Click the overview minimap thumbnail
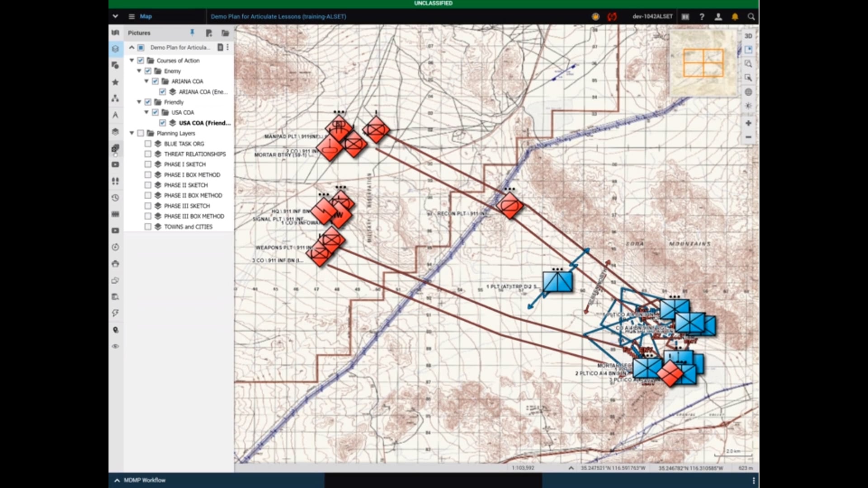The image size is (868, 488). (703, 62)
